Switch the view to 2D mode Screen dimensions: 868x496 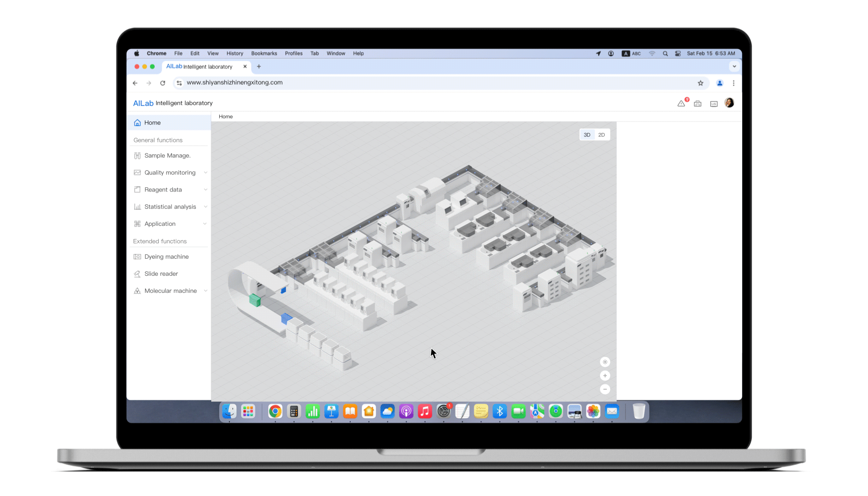[601, 135]
